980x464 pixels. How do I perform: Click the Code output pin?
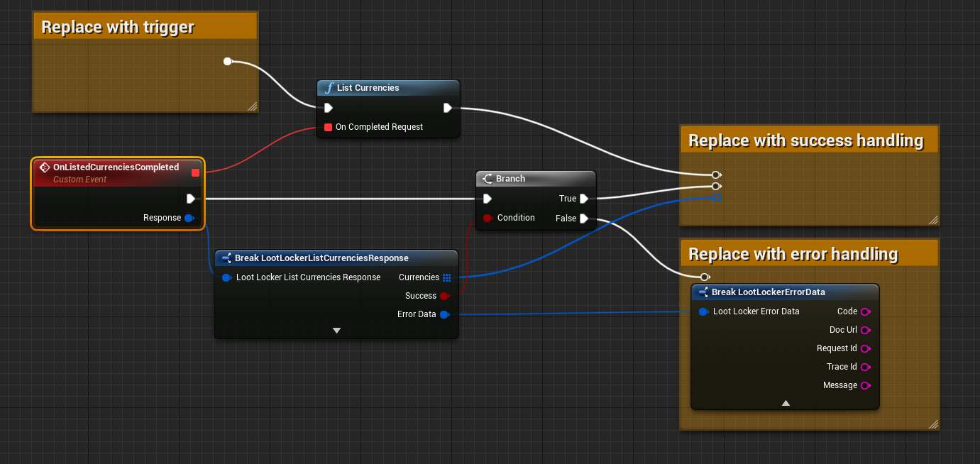coord(865,311)
